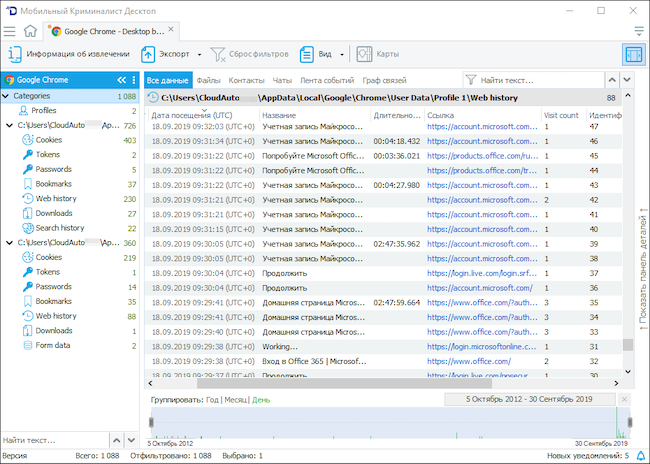The image size is (650, 464).
Task: Select the Form data category
Action: point(54,345)
